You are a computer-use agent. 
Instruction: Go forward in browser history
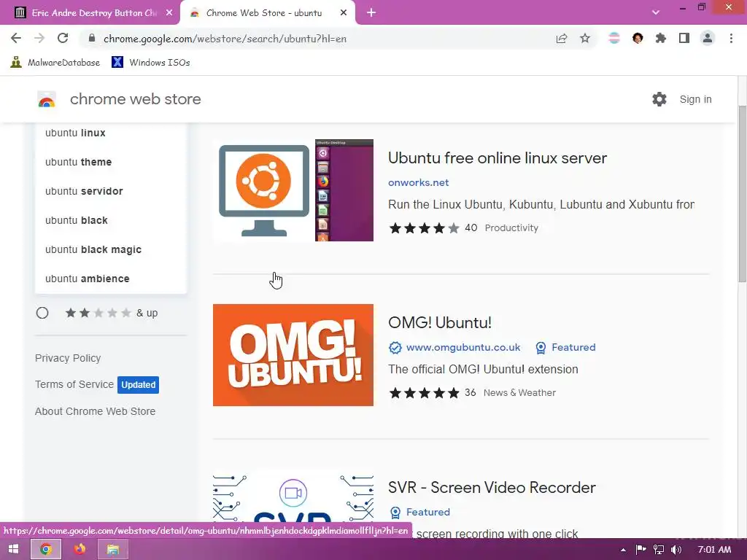39,38
